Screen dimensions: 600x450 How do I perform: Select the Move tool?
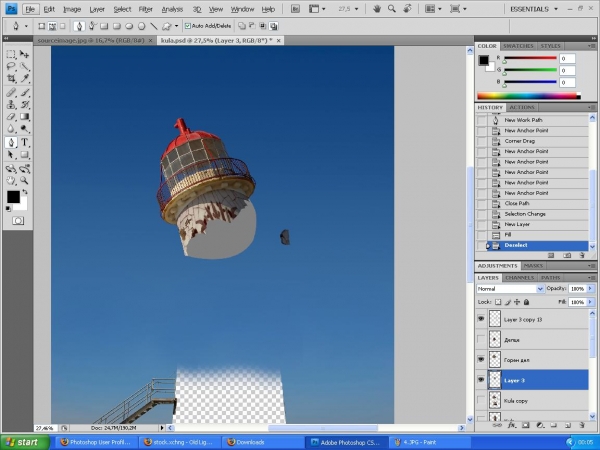[24, 54]
